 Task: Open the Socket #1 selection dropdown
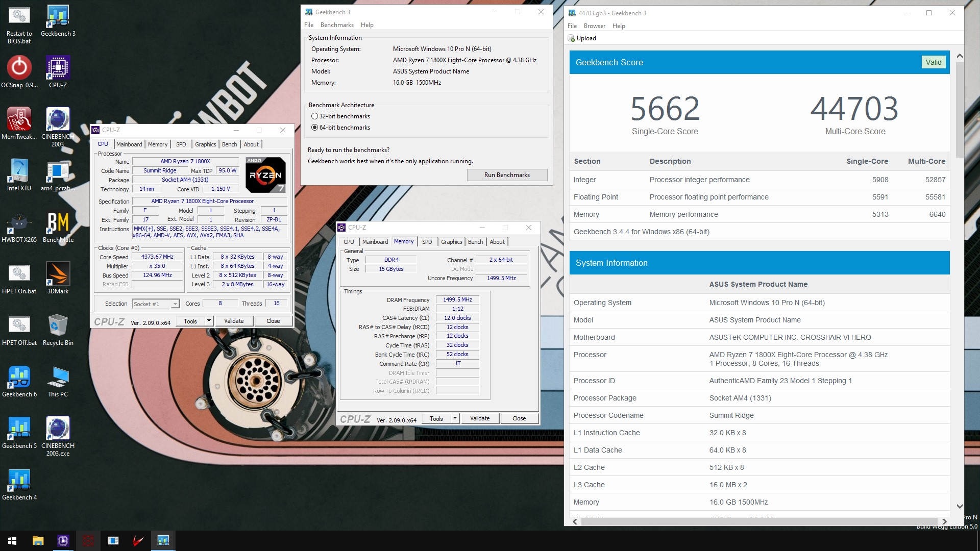[156, 304]
